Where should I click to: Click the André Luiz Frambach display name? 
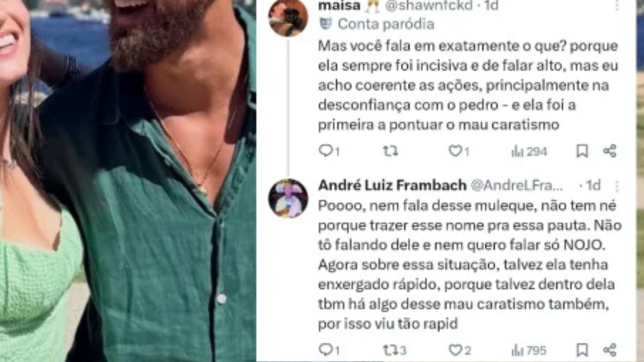coord(392,185)
